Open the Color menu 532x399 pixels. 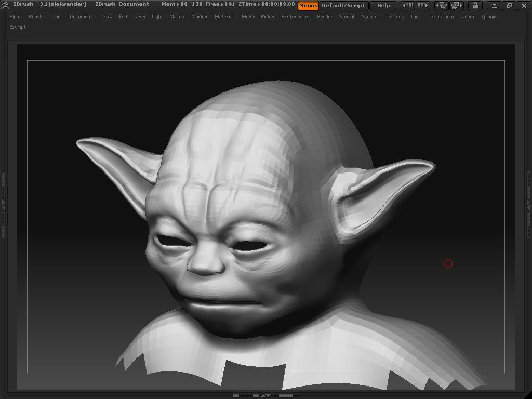(x=54, y=16)
